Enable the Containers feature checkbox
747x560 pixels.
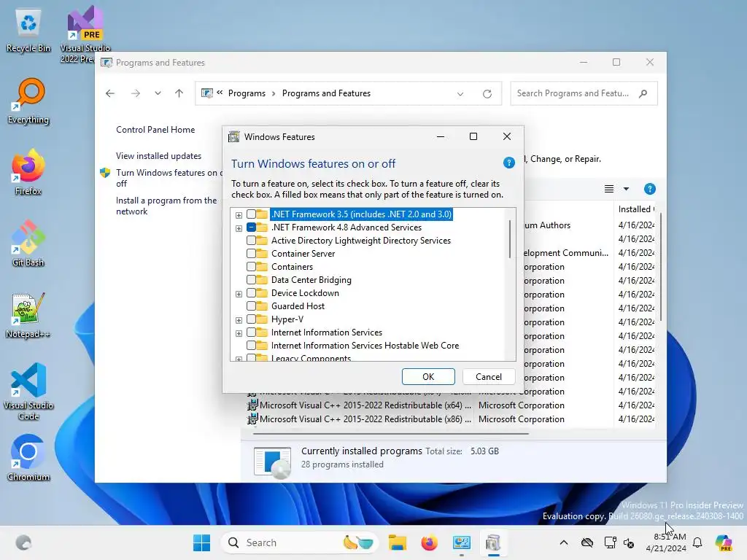tap(251, 267)
